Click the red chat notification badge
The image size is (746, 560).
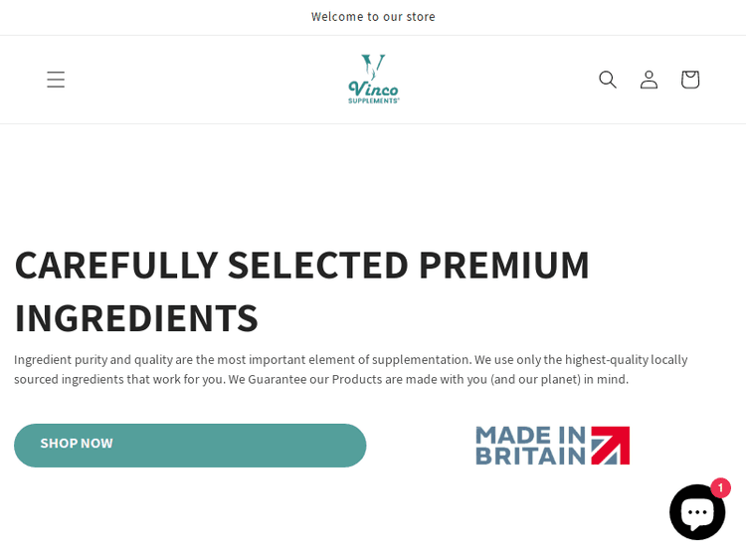click(x=720, y=488)
